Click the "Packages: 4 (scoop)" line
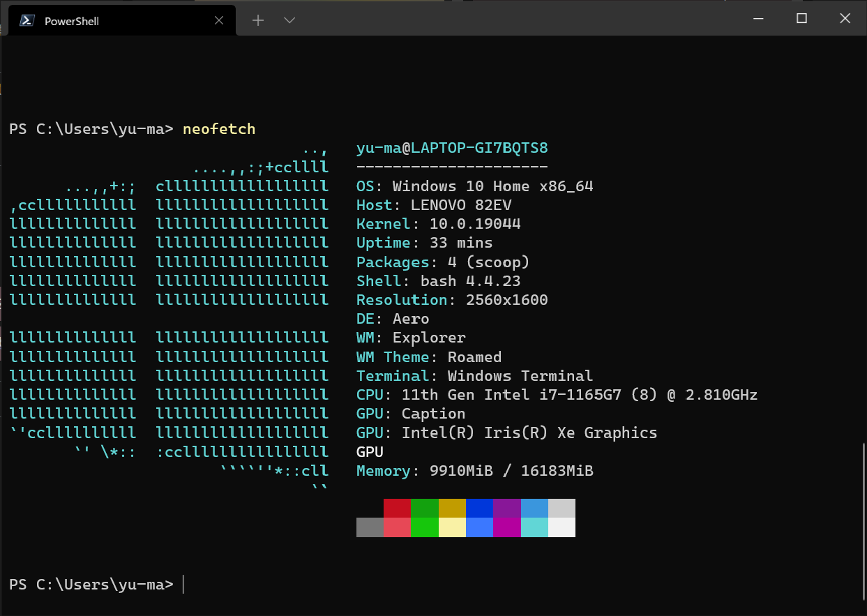 (443, 262)
